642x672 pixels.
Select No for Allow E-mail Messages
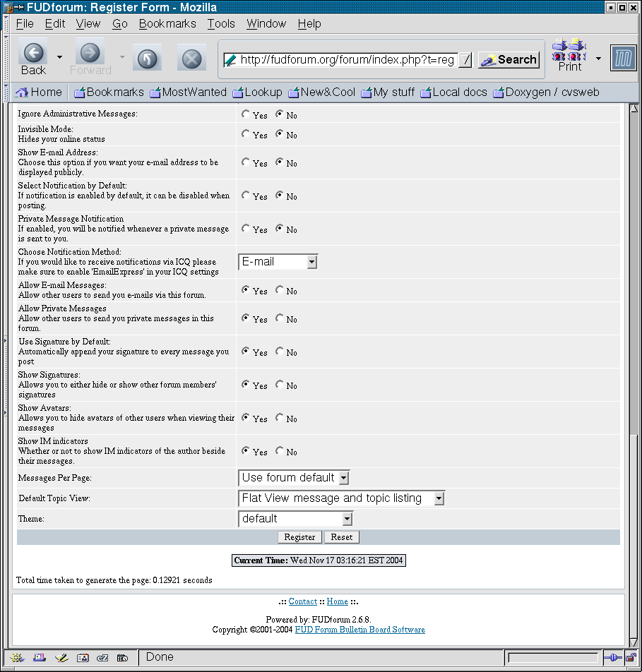[x=279, y=289]
